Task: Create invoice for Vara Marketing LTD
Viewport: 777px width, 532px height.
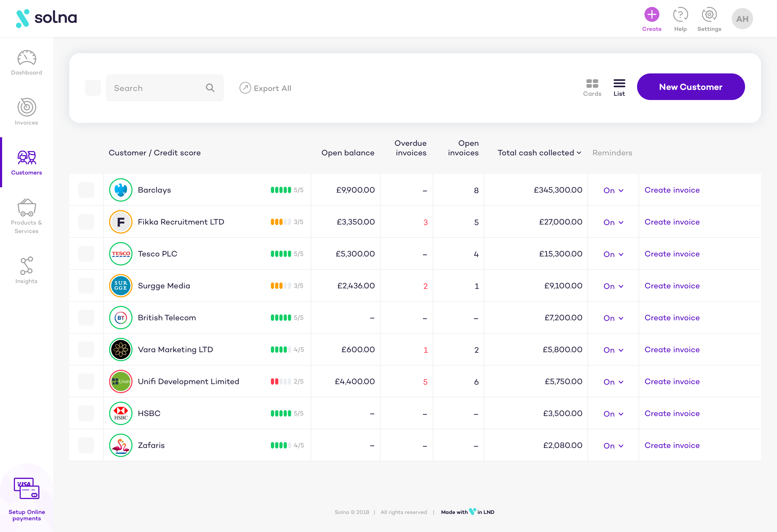Action: [672, 350]
